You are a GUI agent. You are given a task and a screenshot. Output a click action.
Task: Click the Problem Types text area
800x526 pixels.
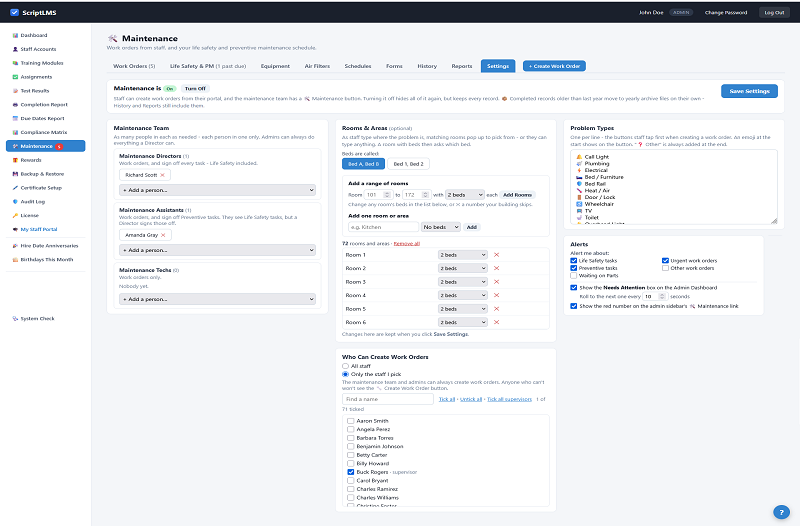(673, 187)
